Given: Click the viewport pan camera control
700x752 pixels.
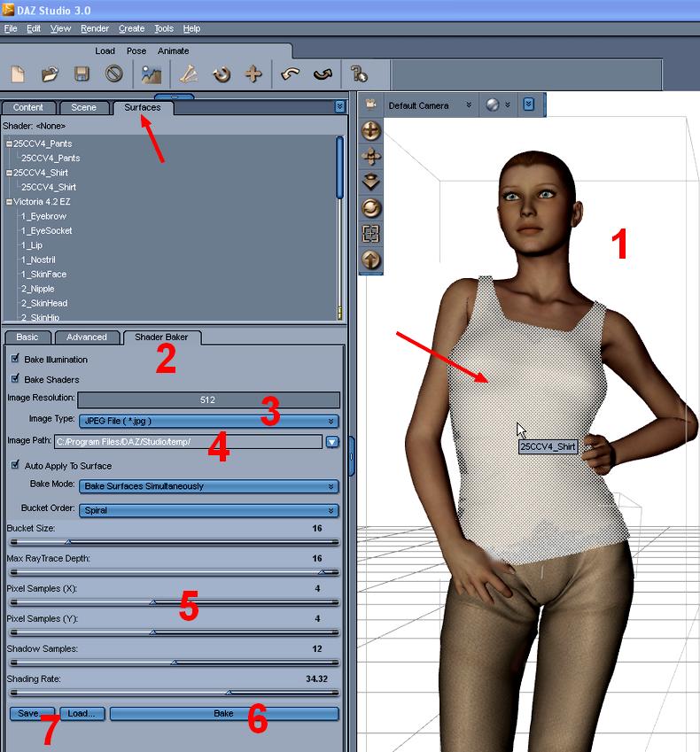Looking at the screenshot, I should point(371,157).
